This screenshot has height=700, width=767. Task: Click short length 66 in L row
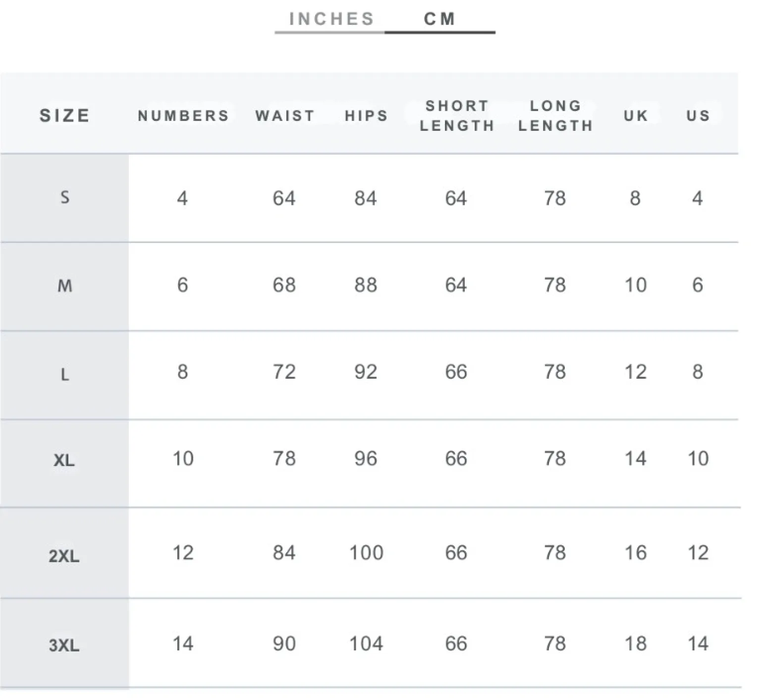[456, 372]
